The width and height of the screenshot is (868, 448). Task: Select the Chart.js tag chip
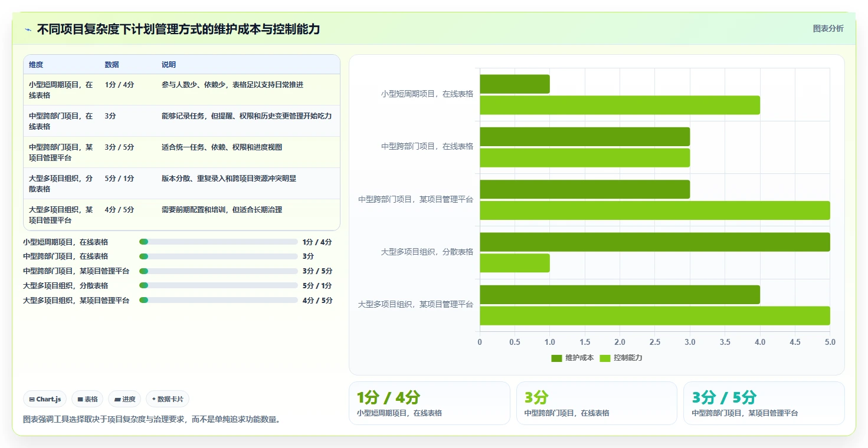pos(45,399)
